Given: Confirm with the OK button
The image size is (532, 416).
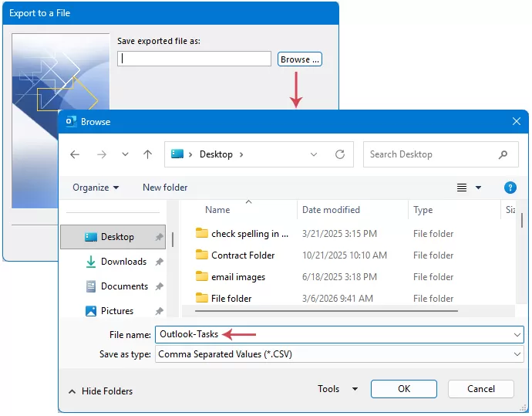Looking at the screenshot, I should pyautogui.click(x=404, y=389).
